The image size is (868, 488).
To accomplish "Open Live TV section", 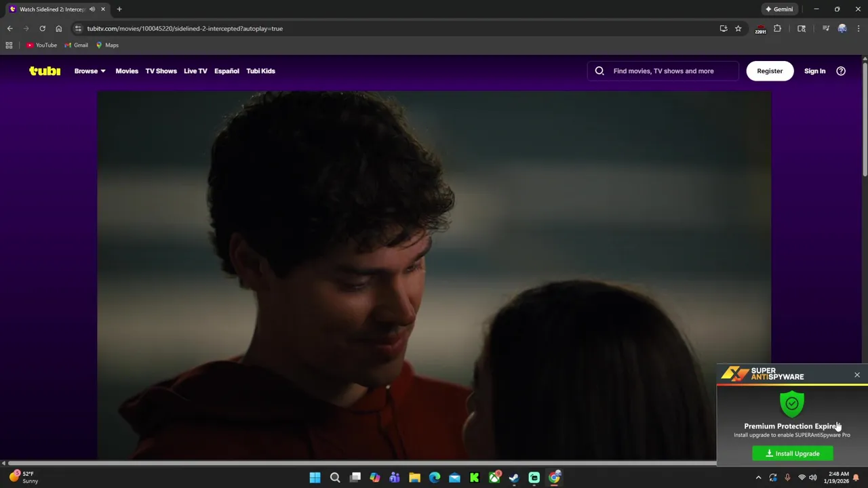I will [x=195, y=70].
